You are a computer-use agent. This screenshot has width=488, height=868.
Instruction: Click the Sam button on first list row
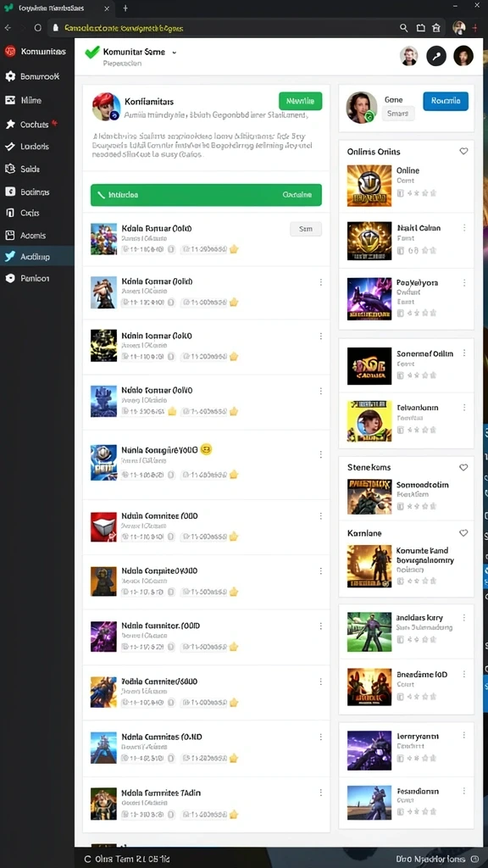(x=305, y=229)
